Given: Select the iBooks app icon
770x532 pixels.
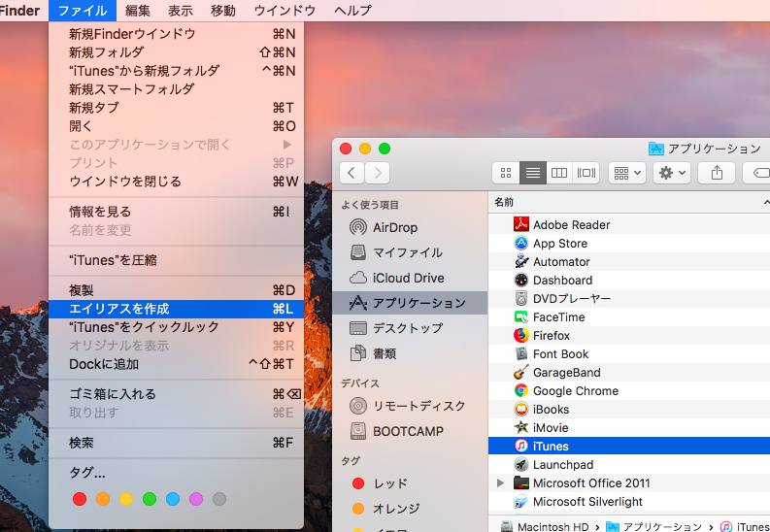Looking at the screenshot, I should point(521,410).
